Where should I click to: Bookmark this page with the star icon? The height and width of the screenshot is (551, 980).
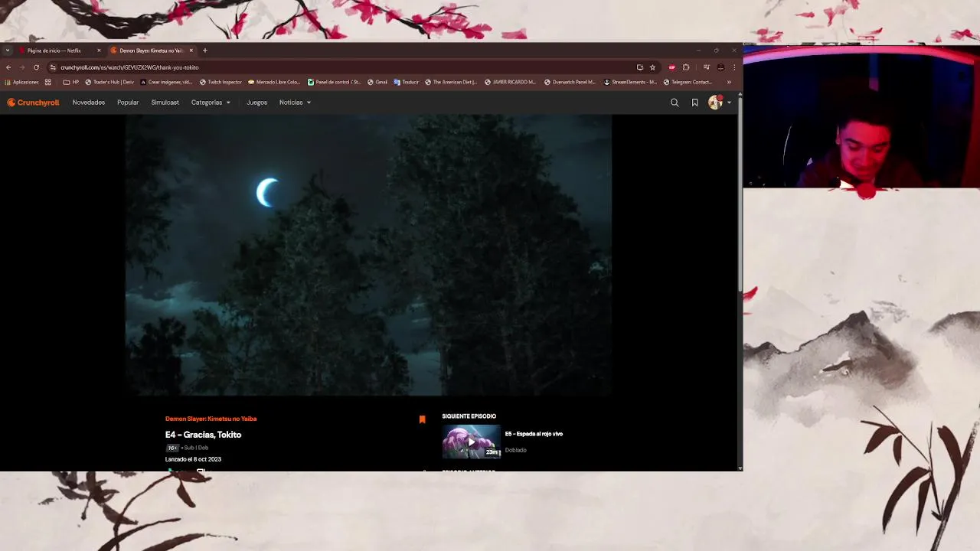coord(652,67)
